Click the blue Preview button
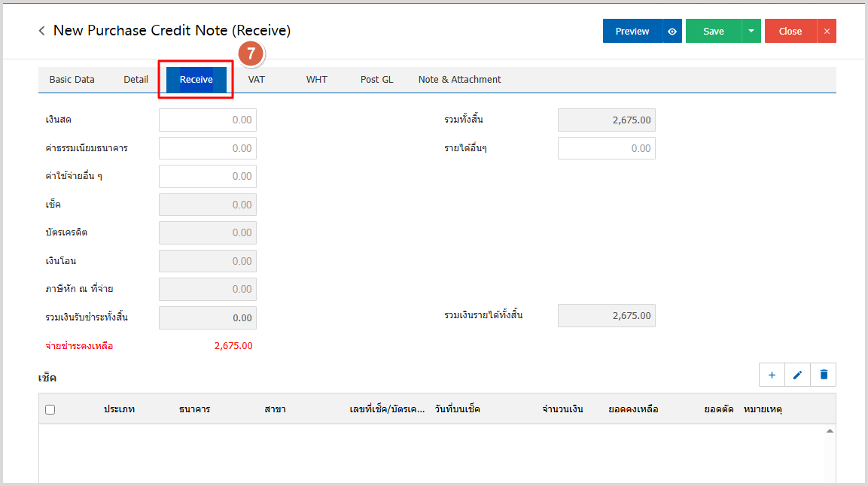 632,32
